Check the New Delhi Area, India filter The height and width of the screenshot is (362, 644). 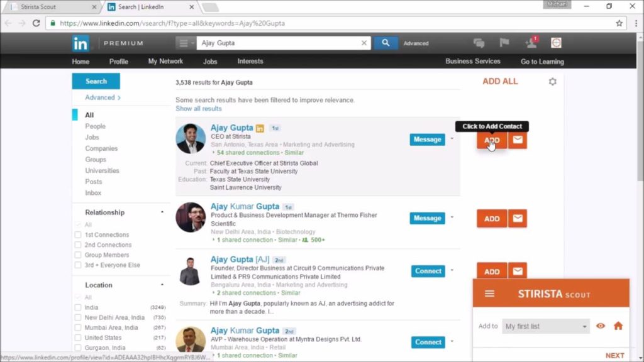coord(78,317)
